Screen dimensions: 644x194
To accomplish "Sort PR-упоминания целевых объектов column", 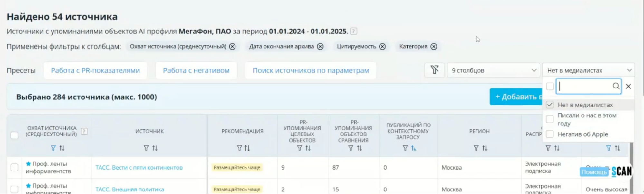I will point(308,148).
